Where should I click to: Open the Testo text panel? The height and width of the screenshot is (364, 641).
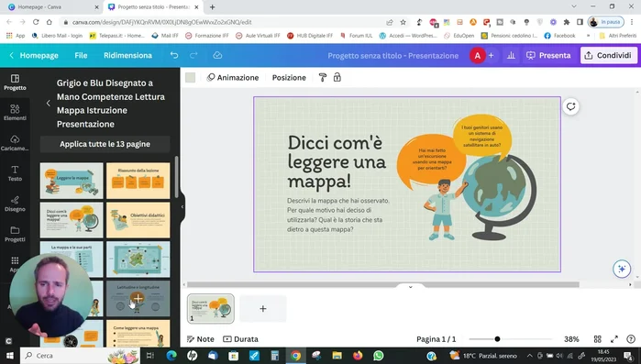(15, 173)
